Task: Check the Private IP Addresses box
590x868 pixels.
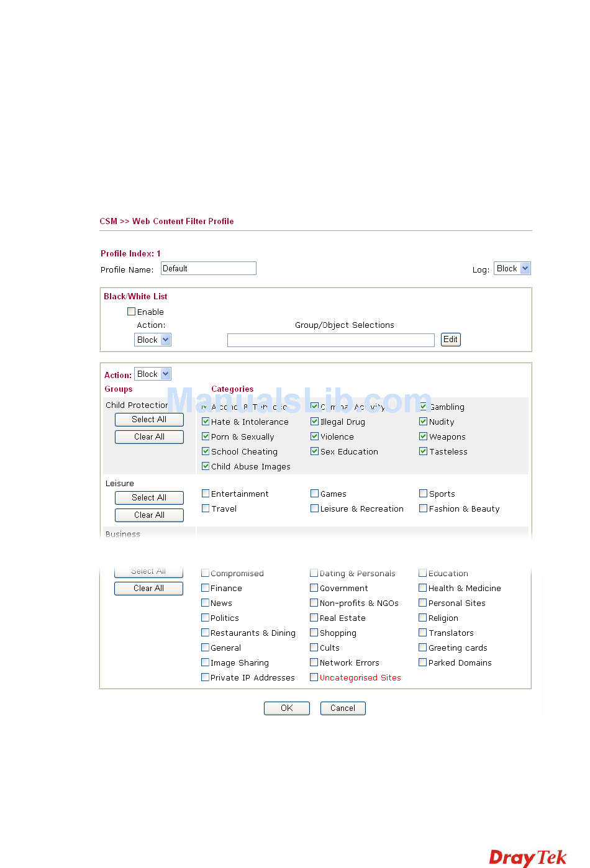Action: (x=205, y=677)
